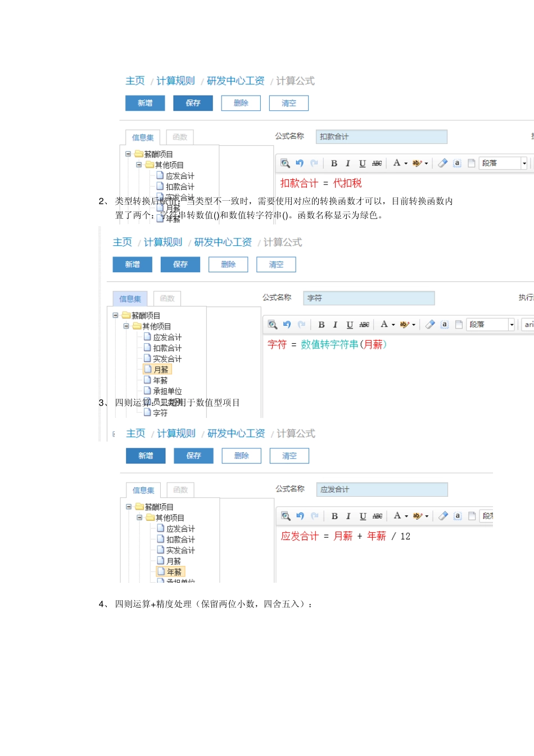Toggle strikethrough in the 字符 formula editor
This screenshot has height=756, width=534.
365,325
